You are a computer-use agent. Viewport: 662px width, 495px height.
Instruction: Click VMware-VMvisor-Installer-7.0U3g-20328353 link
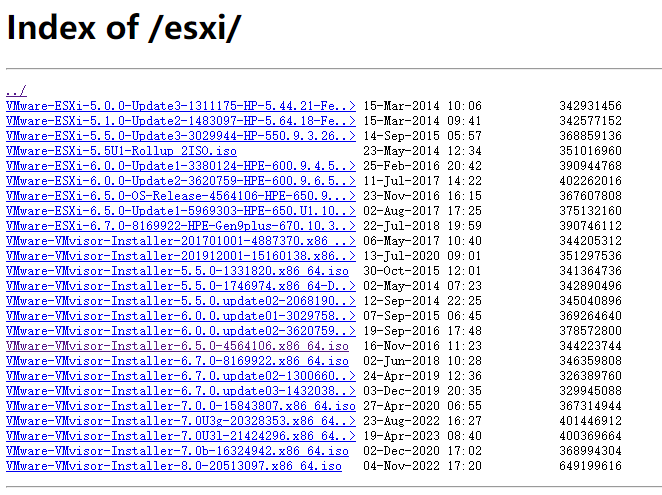(x=181, y=421)
